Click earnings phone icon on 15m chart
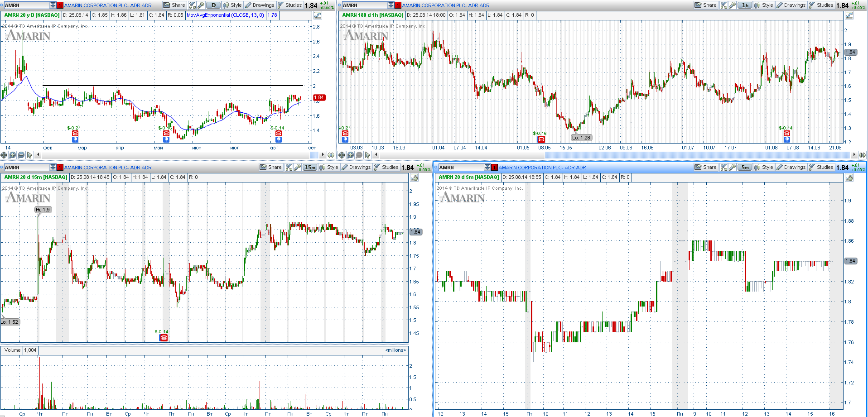 tap(164, 338)
